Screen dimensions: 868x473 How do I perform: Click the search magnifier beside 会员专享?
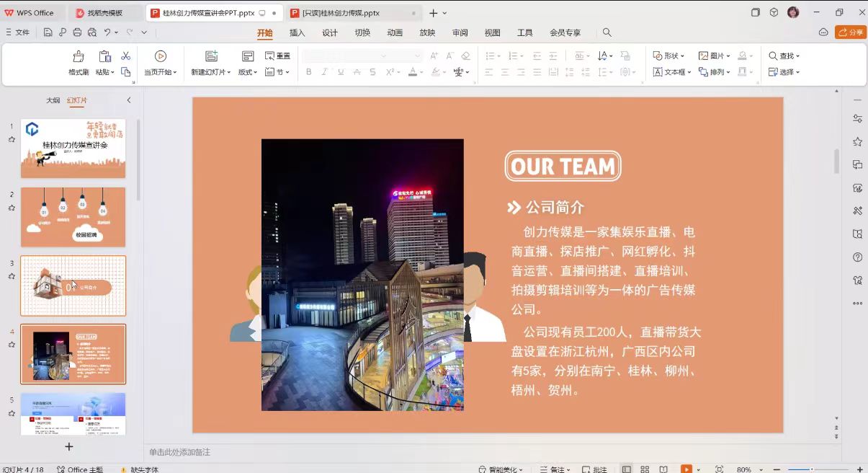tap(607, 32)
